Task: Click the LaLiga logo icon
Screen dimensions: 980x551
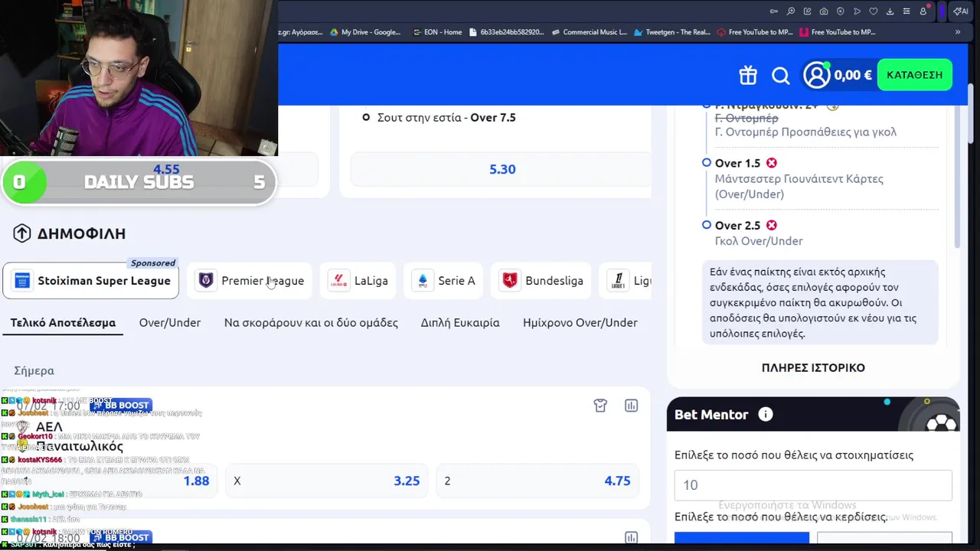Action: click(x=338, y=281)
